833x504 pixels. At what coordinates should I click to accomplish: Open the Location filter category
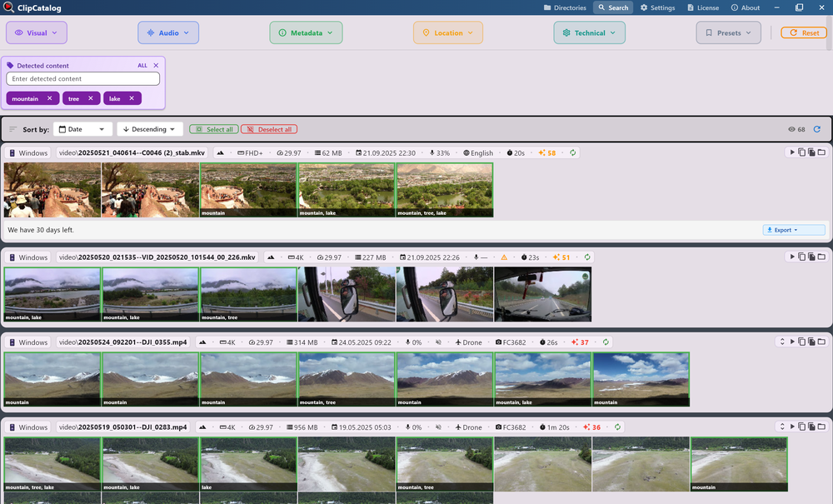coord(446,32)
